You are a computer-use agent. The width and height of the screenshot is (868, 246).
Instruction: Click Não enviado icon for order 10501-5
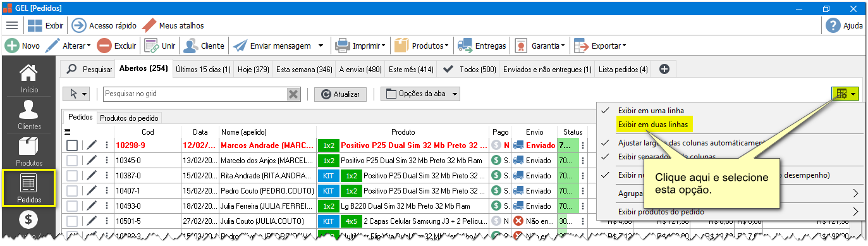518,221
